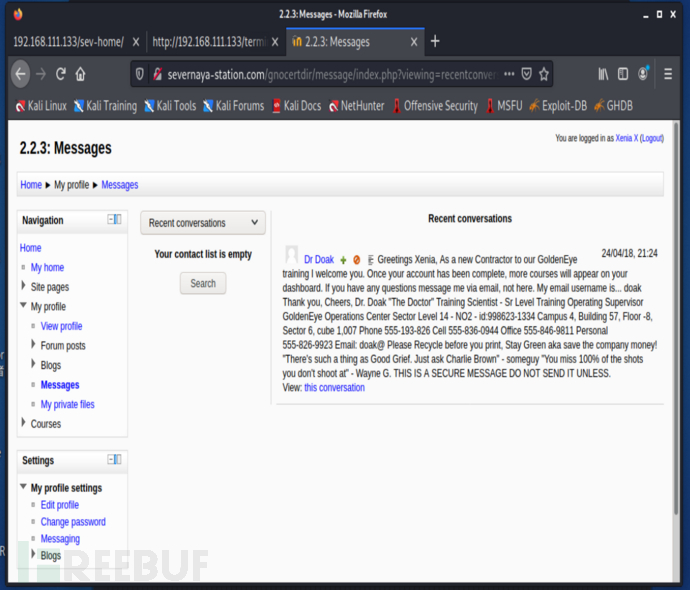Open My home in Navigation
The width and height of the screenshot is (690, 590).
[48, 268]
